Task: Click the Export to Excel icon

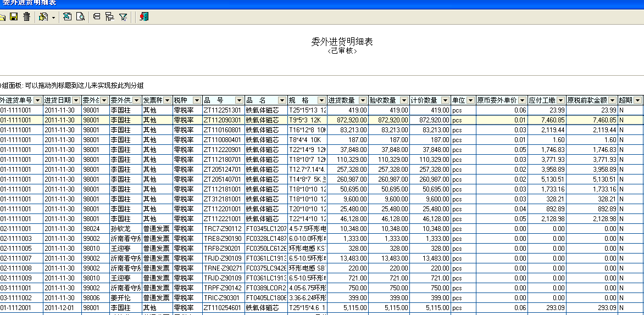Action: click(67, 17)
